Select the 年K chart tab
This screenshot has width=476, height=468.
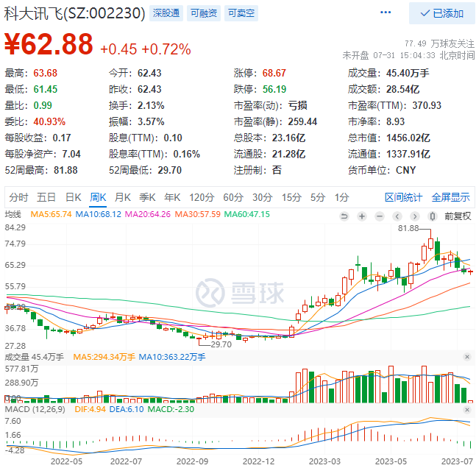[172, 197]
